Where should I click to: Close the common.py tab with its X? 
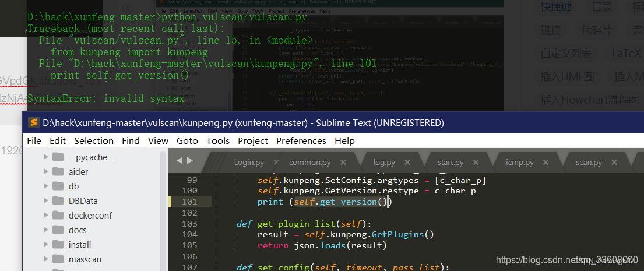click(x=343, y=162)
